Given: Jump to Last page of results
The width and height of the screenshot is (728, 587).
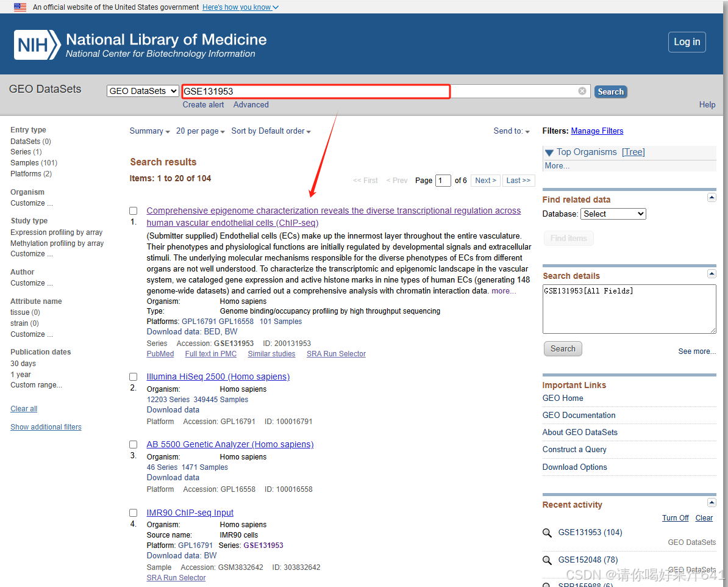Looking at the screenshot, I should (518, 181).
